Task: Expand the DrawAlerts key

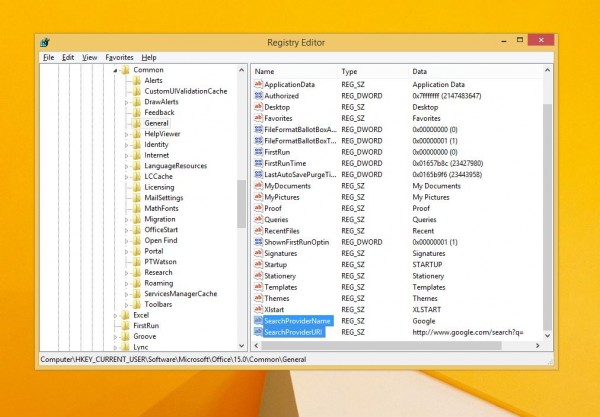Action: 127,102
